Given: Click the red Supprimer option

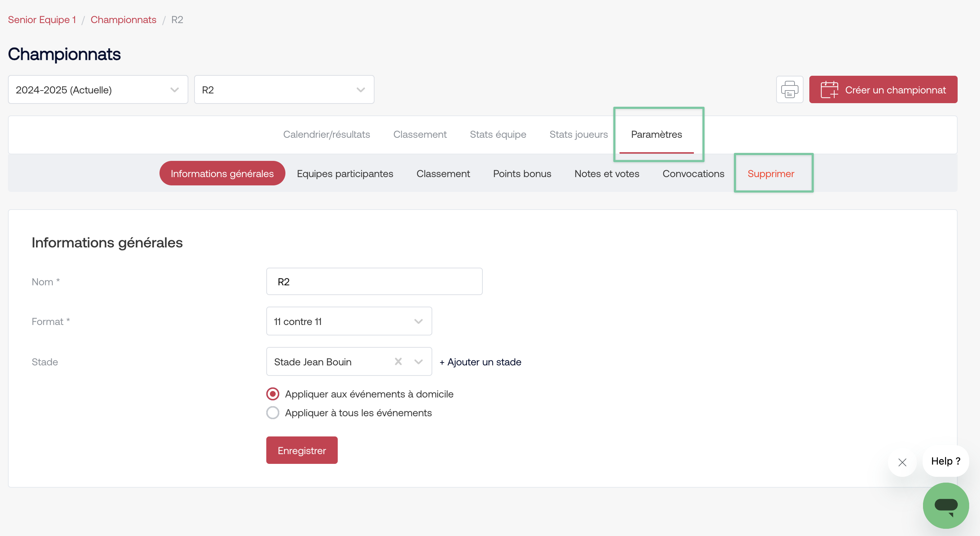Looking at the screenshot, I should (x=771, y=173).
